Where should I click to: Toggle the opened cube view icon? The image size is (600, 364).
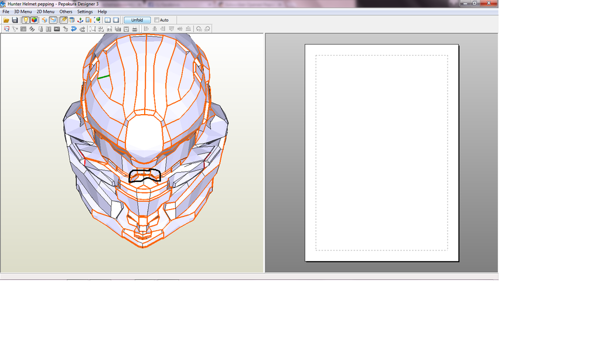pos(53,20)
